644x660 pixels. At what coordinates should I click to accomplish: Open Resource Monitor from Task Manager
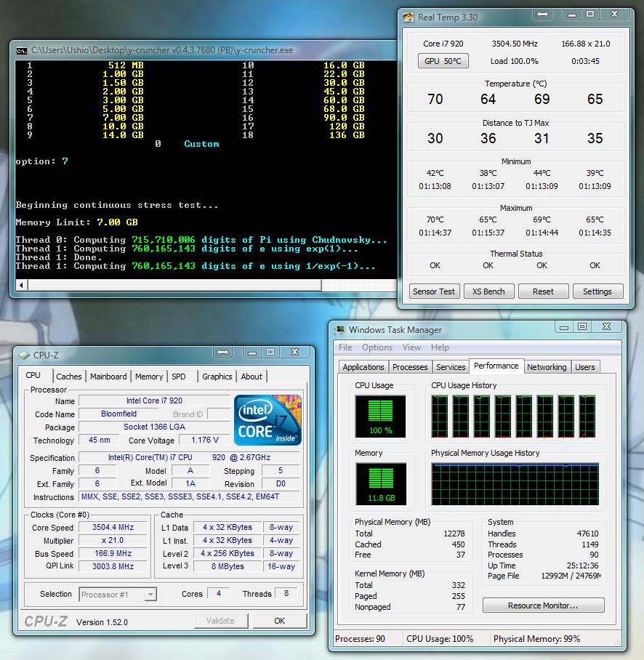(543, 605)
